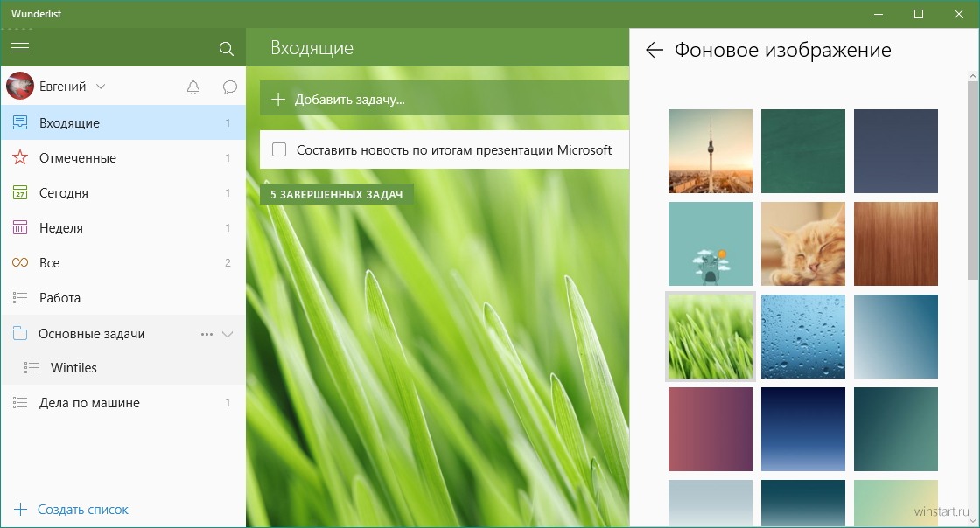Choose the green grass background
Screen dimensions: 980x528
point(710,337)
